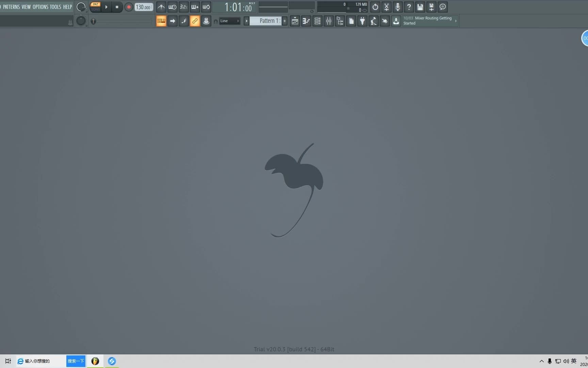Stop playback with the stop button

(117, 7)
